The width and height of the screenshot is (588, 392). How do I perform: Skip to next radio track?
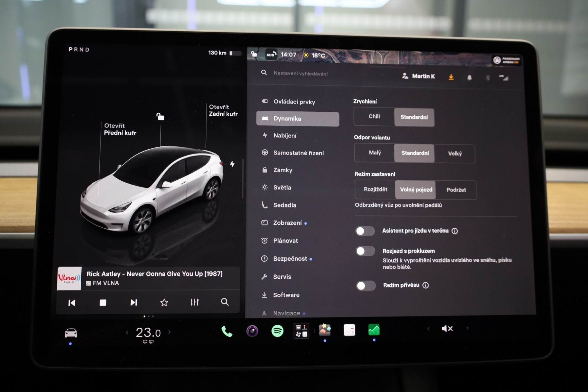[x=134, y=302]
